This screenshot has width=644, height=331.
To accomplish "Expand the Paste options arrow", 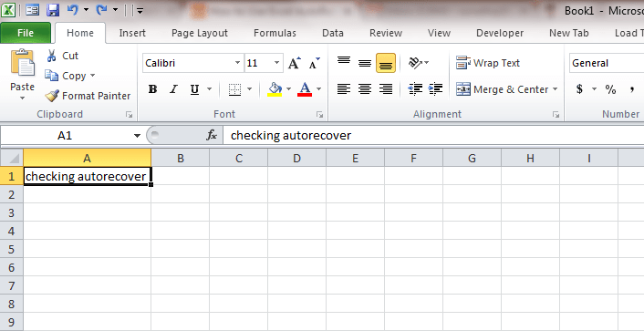I will [x=22, y=98].
